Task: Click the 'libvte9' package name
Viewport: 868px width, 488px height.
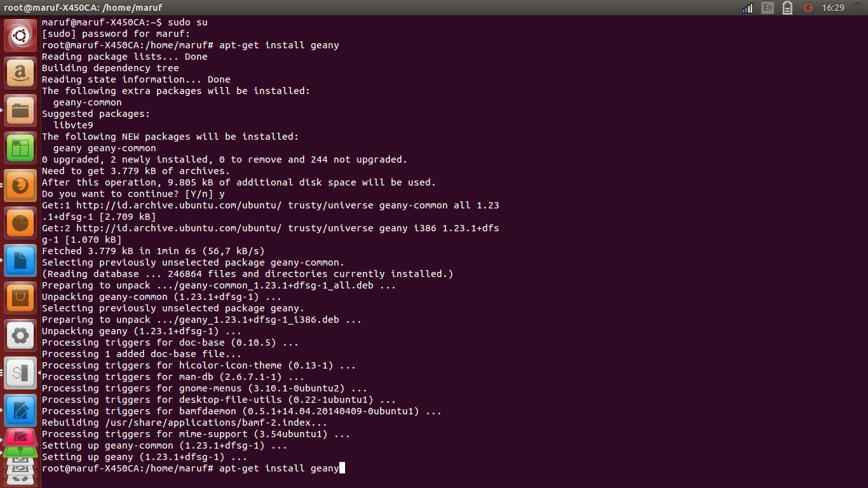Action: tap(73, 125)
